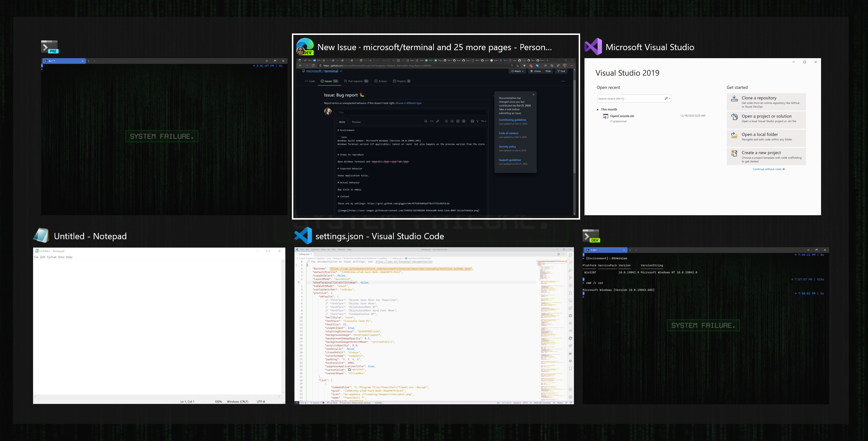
Task: Click the Notepad app icon
Action: click(41, 236)
